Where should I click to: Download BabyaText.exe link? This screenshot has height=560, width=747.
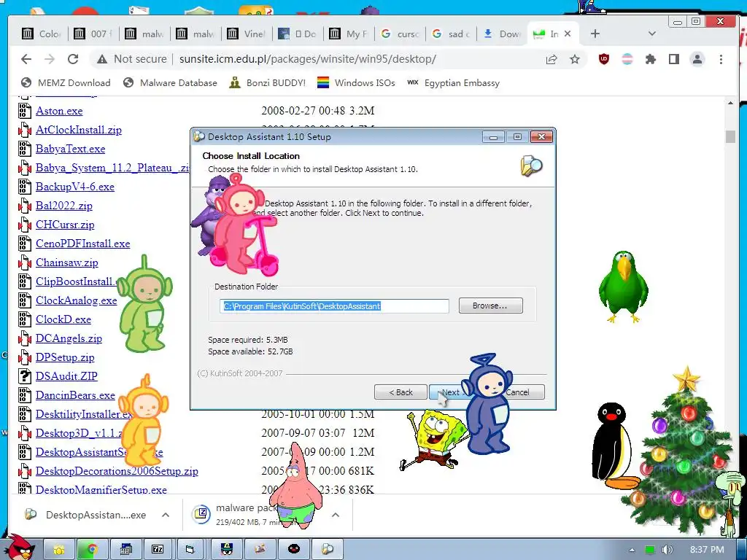71,149
